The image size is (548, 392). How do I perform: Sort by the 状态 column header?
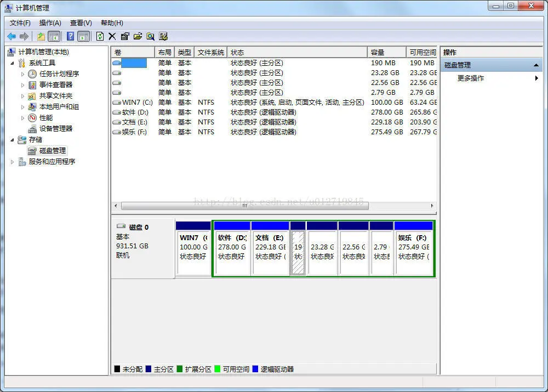coord(297,53)
